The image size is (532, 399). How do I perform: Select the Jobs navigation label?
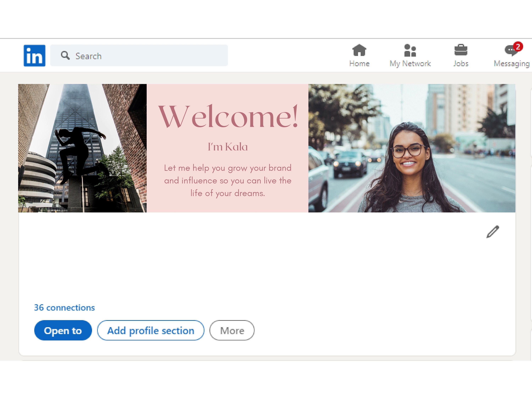pos(461,63)
